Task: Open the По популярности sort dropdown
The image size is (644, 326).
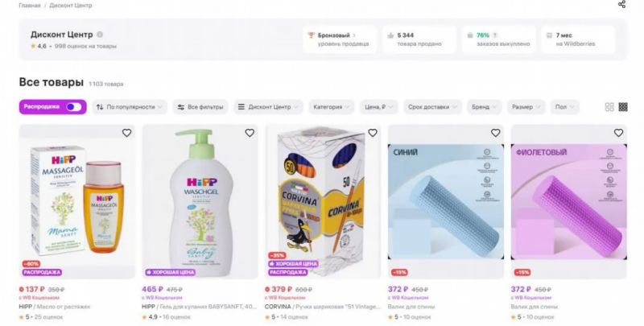Action: [130, 107]
